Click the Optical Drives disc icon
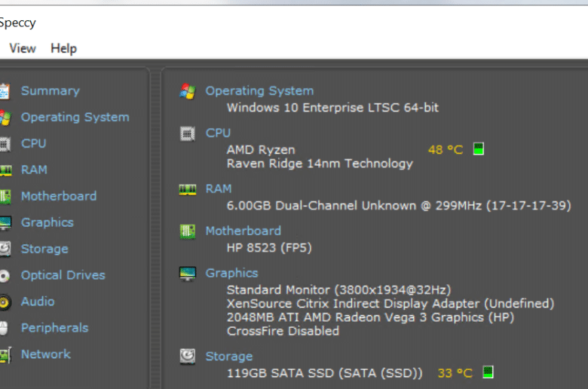Image resolution: width=588 pixels, height=389 pixels. [x=5, y=276]
